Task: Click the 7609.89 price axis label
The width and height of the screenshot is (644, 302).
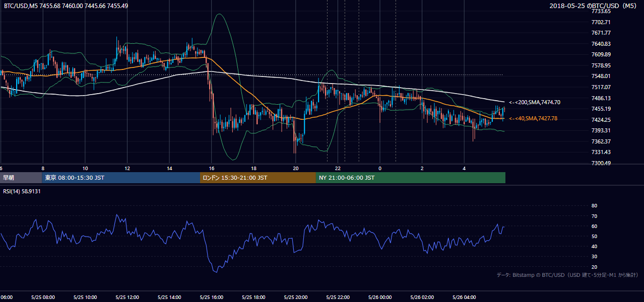Action: [x=601, y=54]
